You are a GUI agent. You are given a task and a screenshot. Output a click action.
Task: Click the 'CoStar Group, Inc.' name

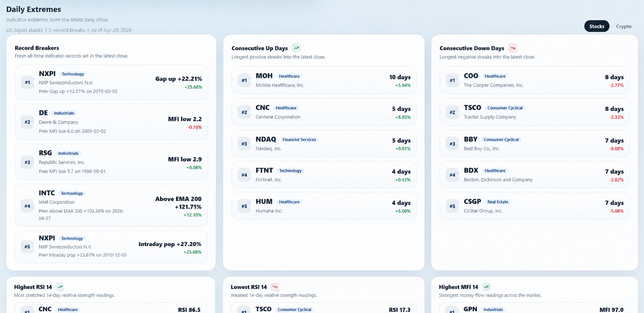483,211
